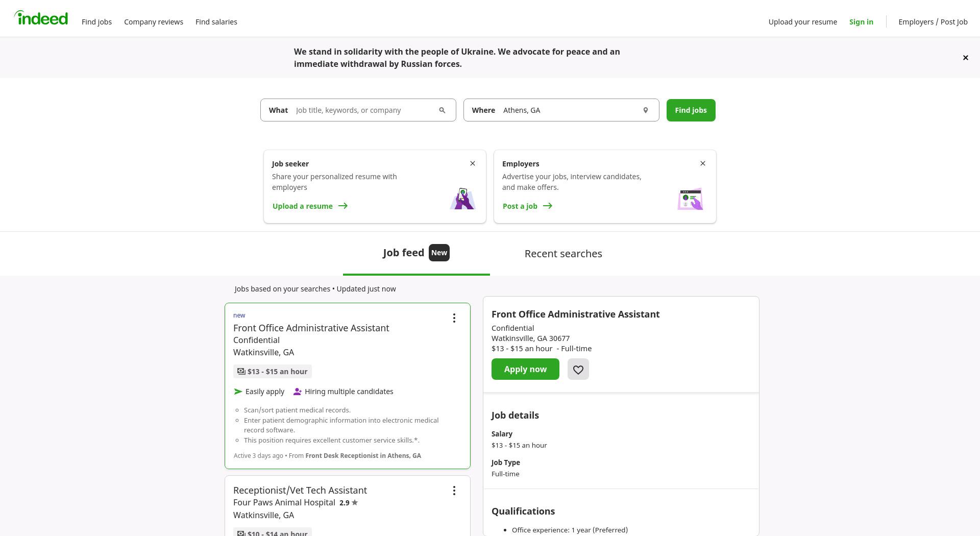The image size is (980, 536).
Task: Click the Hiring multiple candidates person icon
Action: pos(298,392)
